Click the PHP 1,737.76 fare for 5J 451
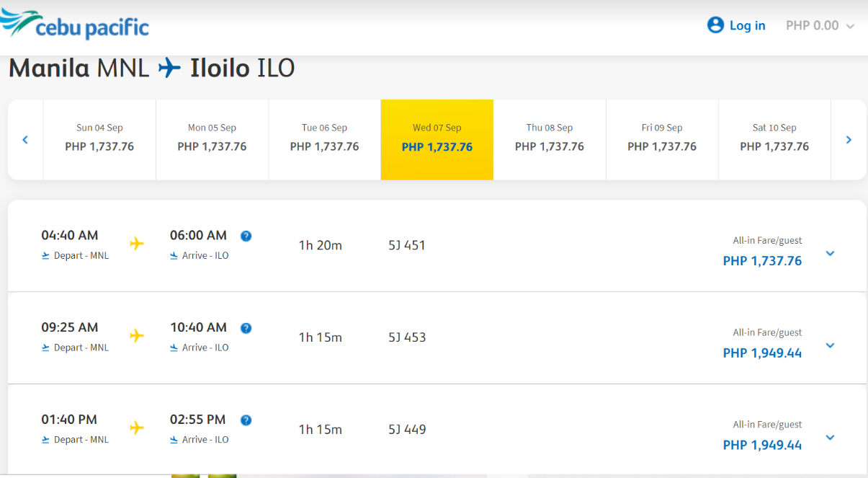Viewport: 868px width, 478px height. (762, 261)
